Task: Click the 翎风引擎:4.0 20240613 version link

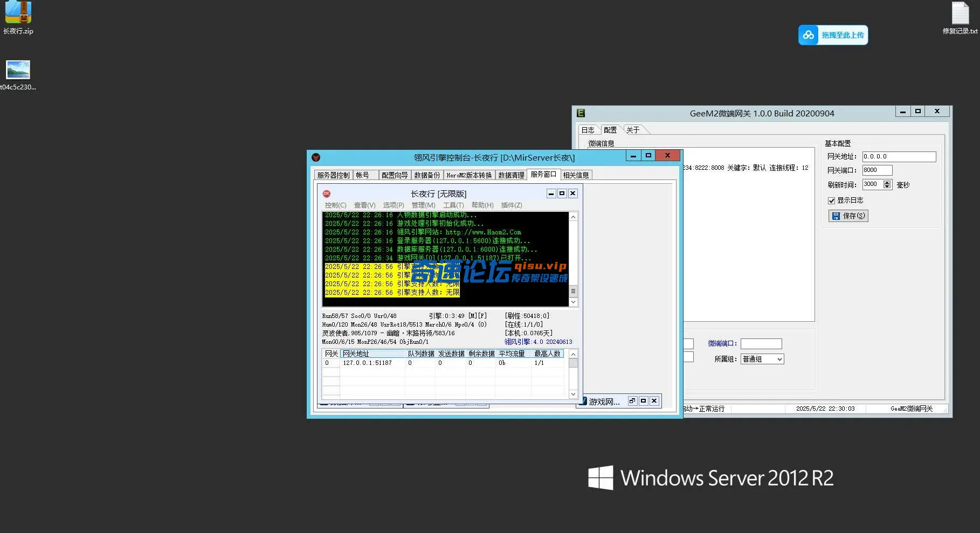Action: (x=538, y=342)
